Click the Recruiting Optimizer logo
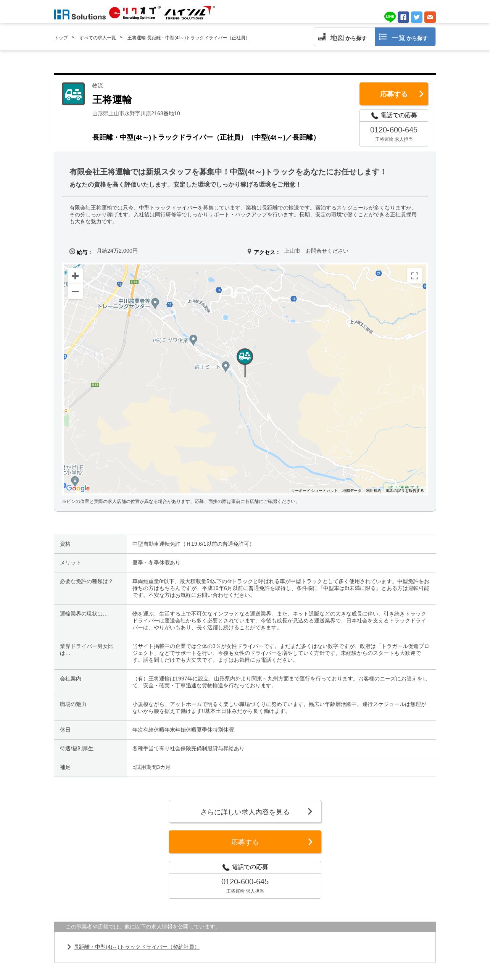This screenshot has width=490, height=980. (135, 13)
